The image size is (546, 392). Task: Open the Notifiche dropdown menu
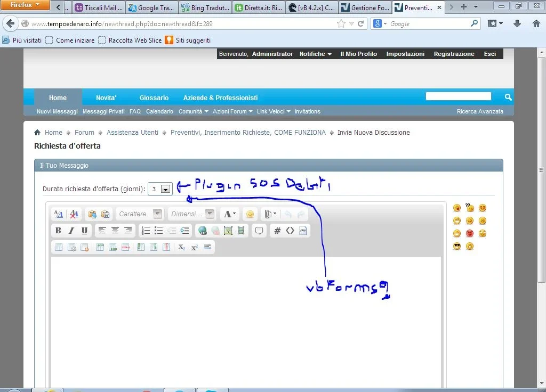click(x=316, y=54)
